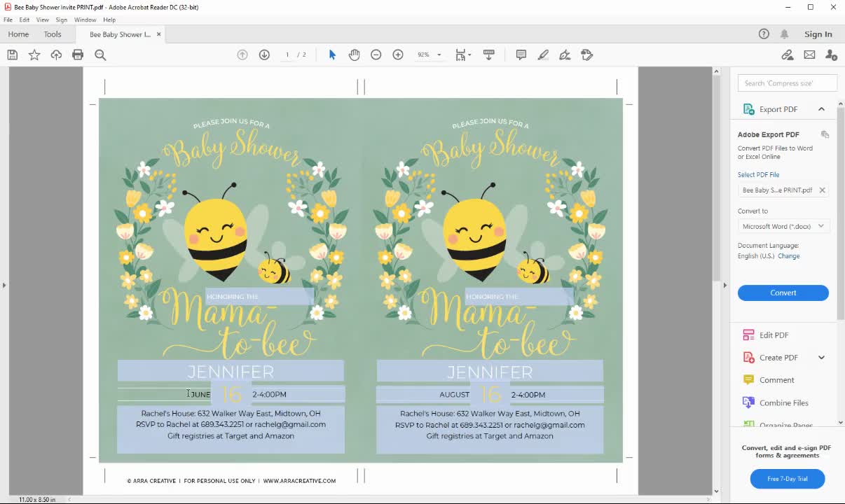Go to previous page arrow
The height and width of the screenshot is (504, 845).
[242, 55]
